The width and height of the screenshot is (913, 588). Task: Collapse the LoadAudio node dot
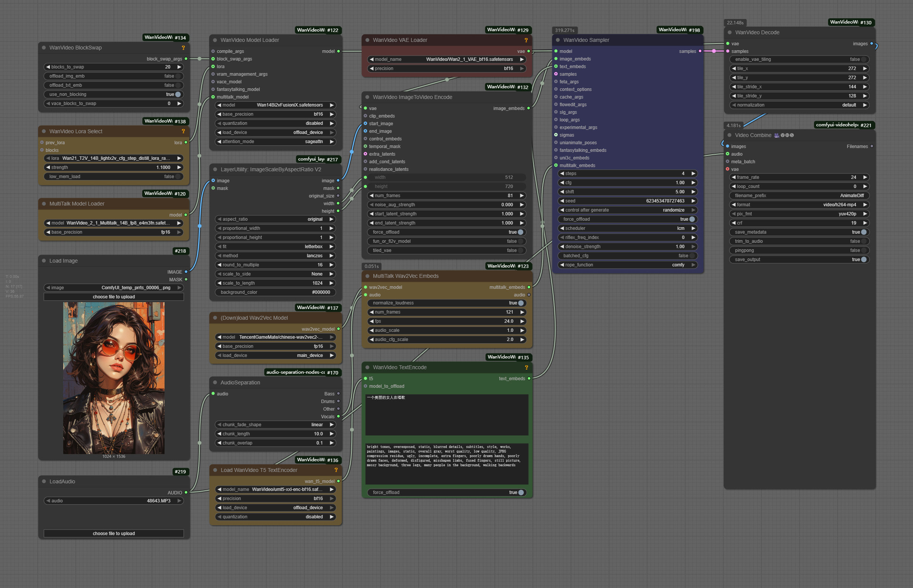coord(44,481)
